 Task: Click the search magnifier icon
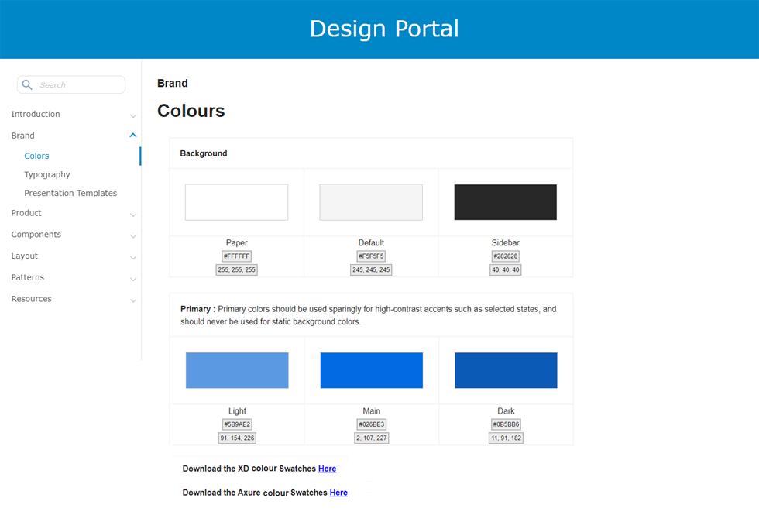tap(27, 85)
